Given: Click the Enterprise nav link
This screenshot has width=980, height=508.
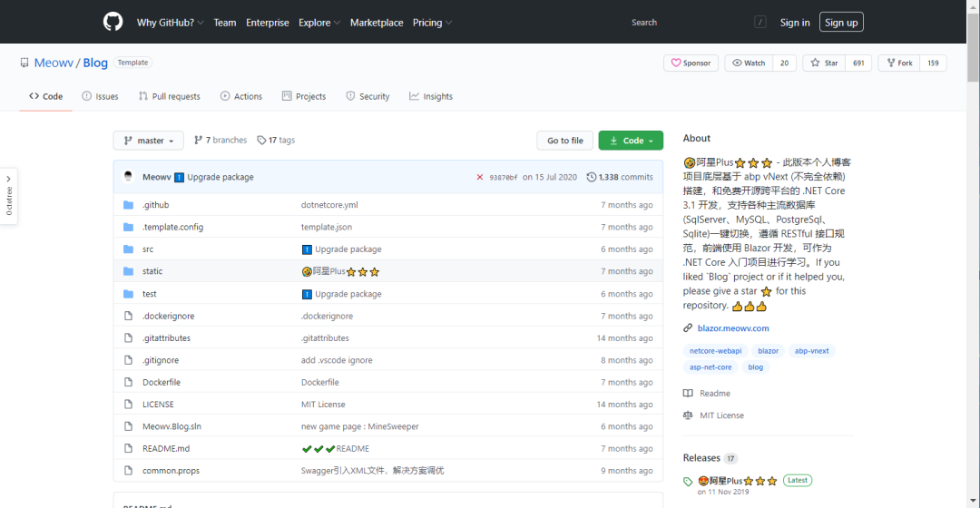Looking at the screenshot, I should (x=268, y=23).
